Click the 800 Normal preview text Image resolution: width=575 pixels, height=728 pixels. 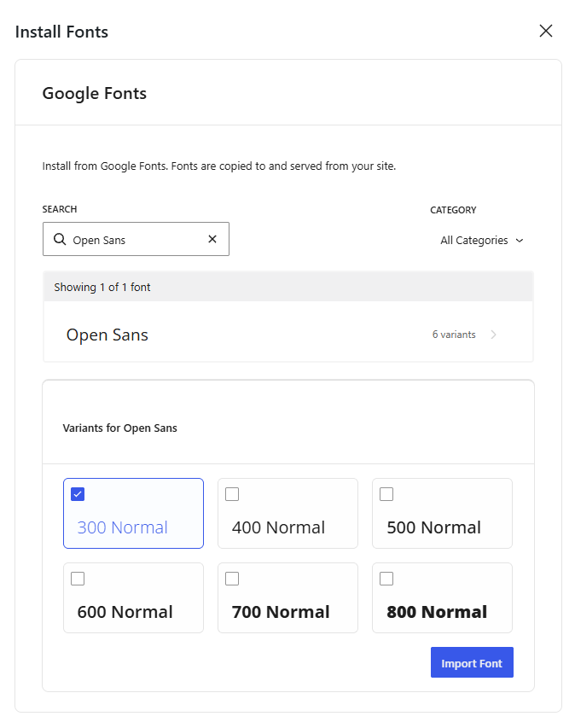click(x=437, y=613)
